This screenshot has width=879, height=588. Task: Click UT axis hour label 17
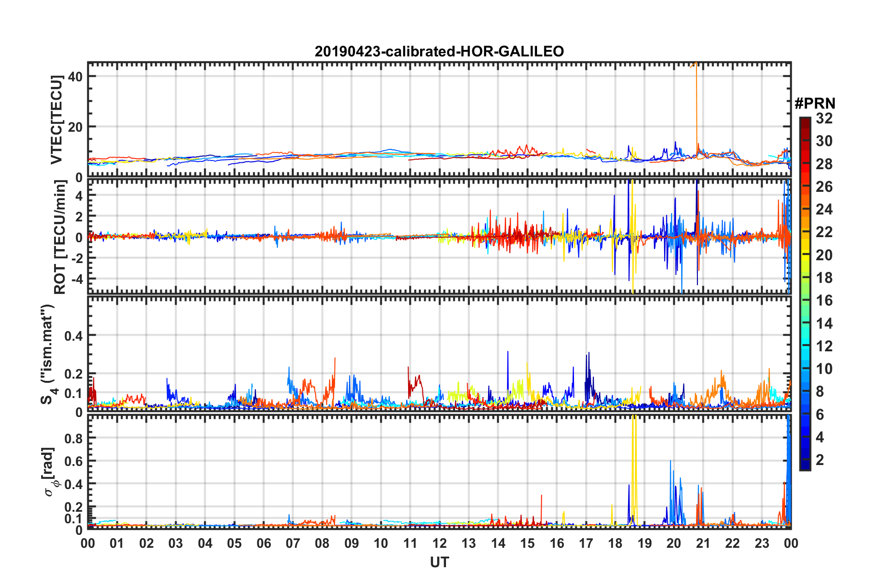(x=586, y=544)
